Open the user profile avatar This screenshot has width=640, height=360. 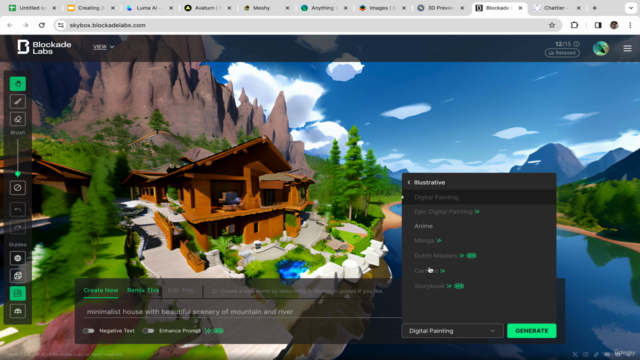pyautogui.click(x=600, y=49)
